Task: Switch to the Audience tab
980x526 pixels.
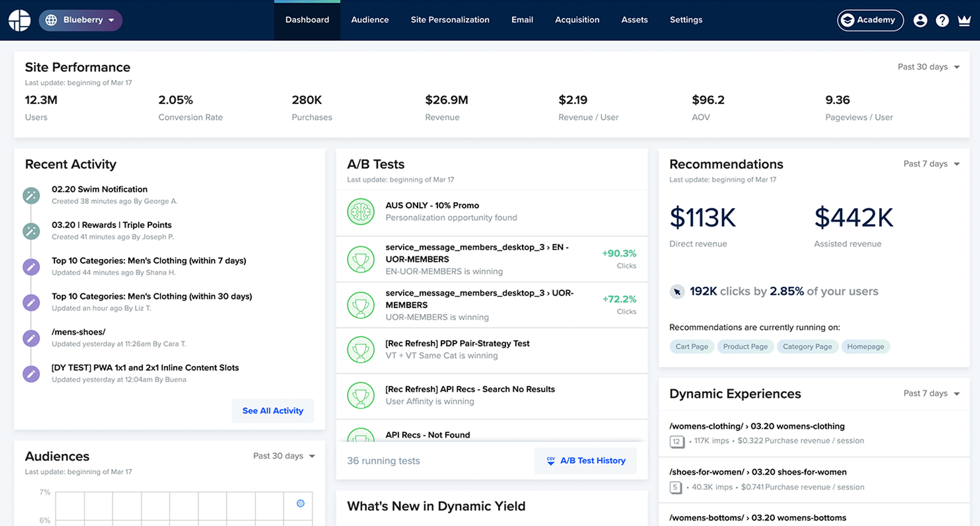Action: [369, 20]
